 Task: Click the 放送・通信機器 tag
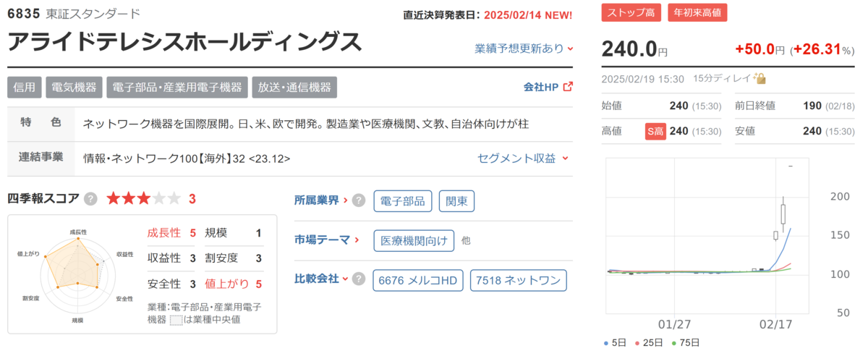(x=295, y=88)
